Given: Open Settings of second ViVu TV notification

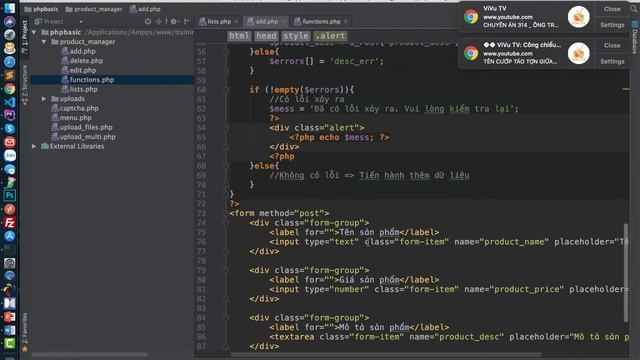Looking at the screenshot, I should click(612, 61).
